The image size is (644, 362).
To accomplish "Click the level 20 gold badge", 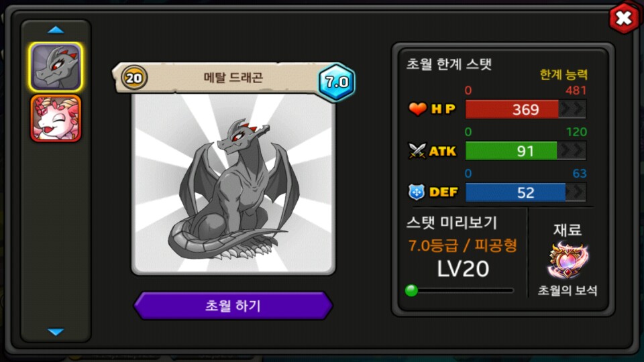I will pos(134,78).
